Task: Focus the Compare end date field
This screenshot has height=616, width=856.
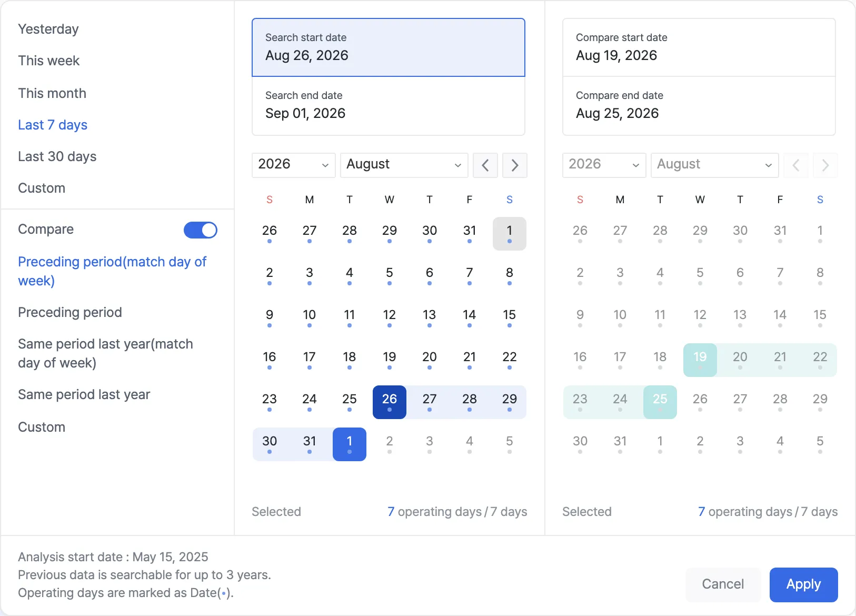Action: 699,106
